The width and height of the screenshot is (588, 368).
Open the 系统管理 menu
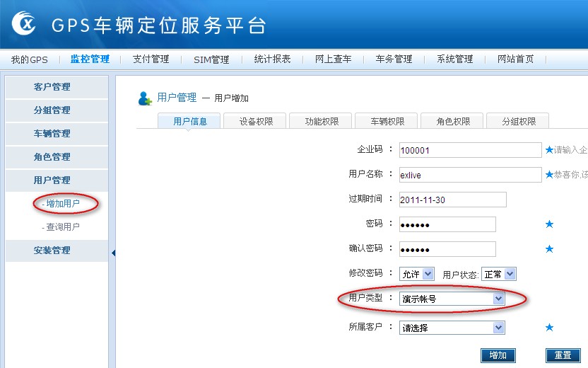pyautogui.click(x=454, y=59)
